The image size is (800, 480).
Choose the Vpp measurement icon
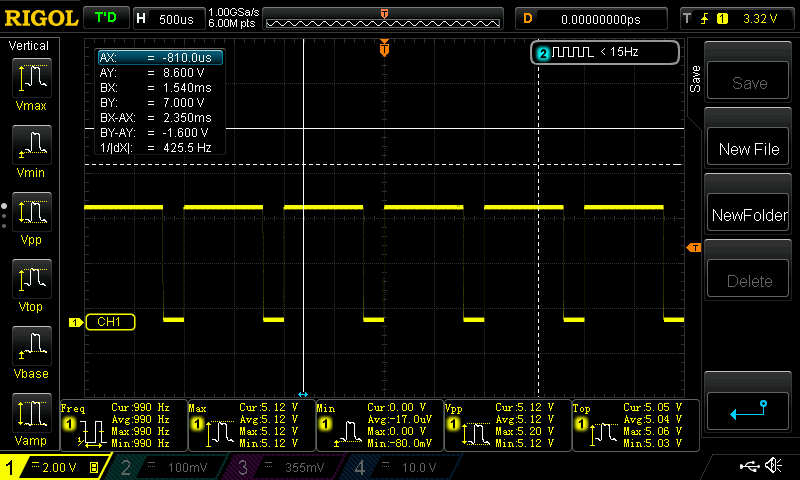click(x=30, y=214)
